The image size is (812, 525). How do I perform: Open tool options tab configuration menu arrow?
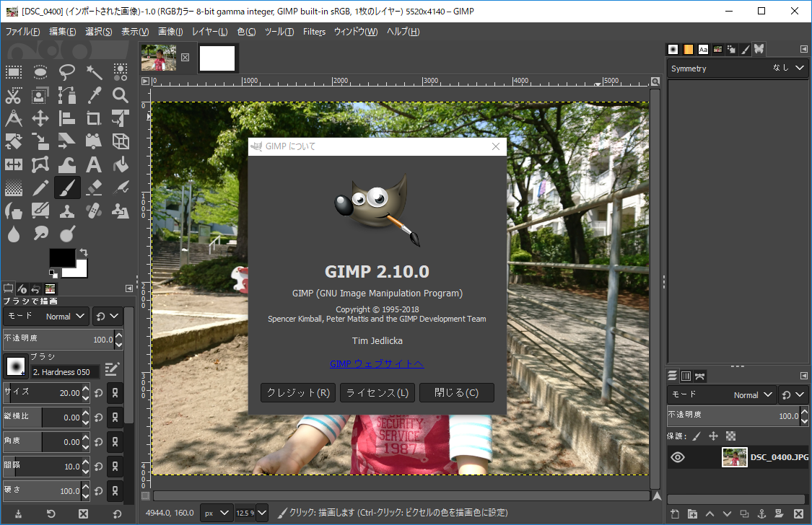129,288
